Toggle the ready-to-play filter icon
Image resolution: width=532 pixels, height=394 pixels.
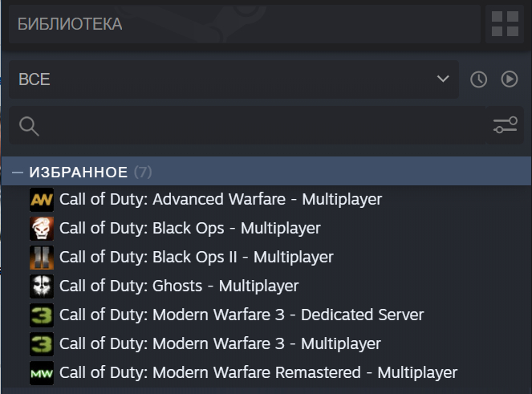coord(510,79)
